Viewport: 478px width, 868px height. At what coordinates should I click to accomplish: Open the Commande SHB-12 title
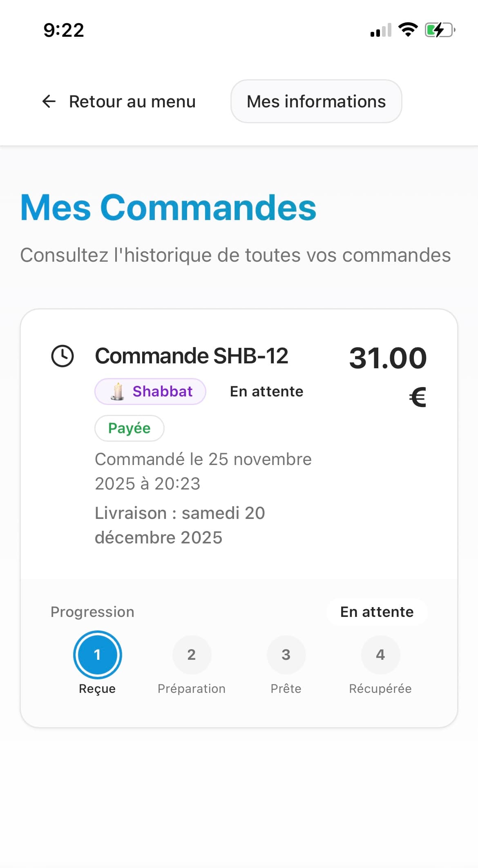tap(192, 356)
